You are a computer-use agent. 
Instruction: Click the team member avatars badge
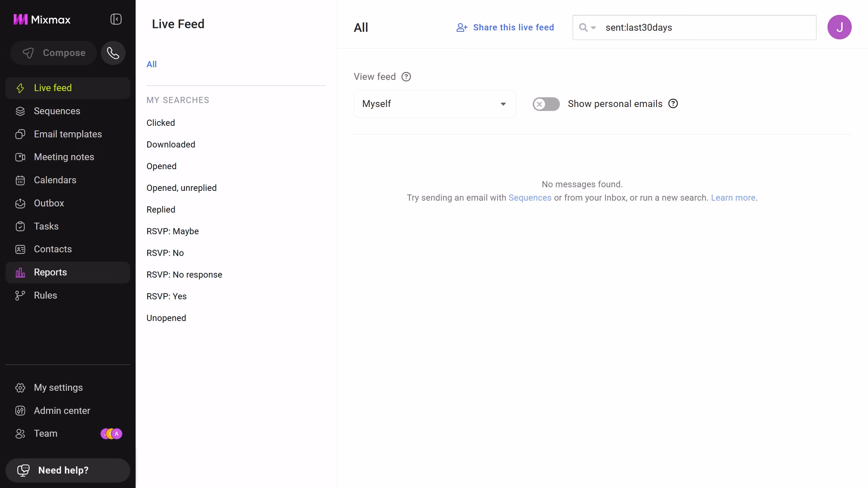pyautogui.click(x=111, y=433)
